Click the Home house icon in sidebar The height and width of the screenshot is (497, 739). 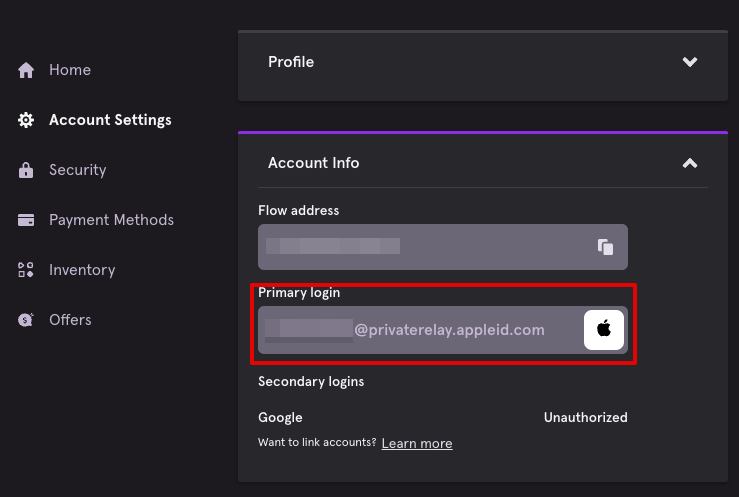coord(26,70)
